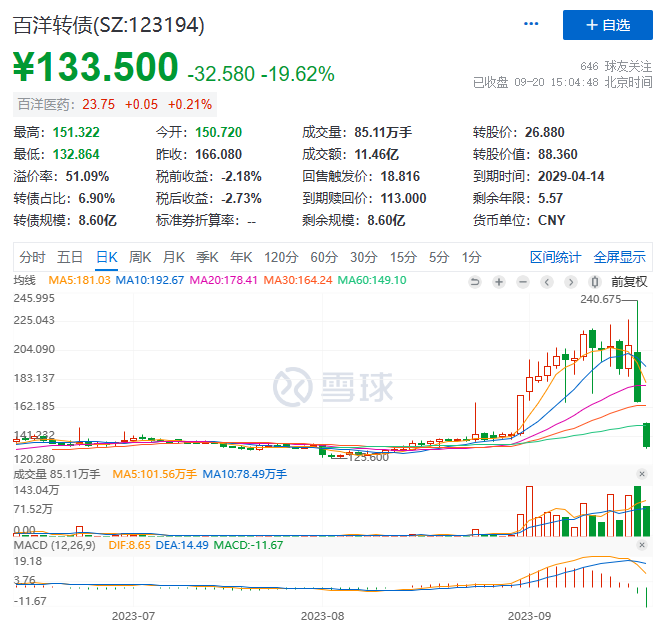Click the MACD (12,26,9) settings label

coord(54,545)
